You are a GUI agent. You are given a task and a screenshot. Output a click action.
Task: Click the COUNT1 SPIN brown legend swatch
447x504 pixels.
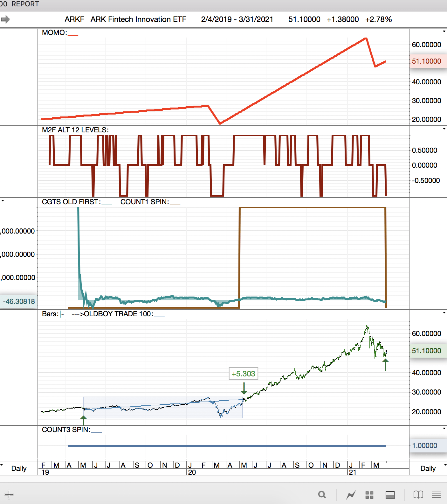[175, 204]
